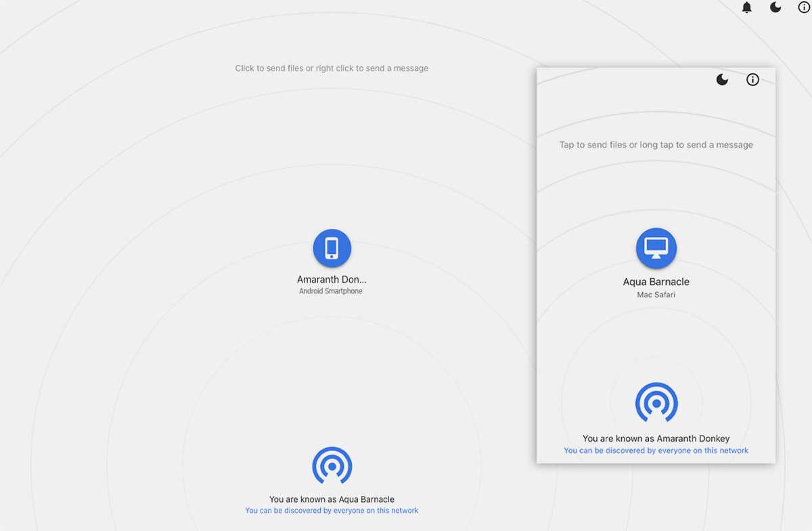
Task: Click the blue discovery notice under Amaranth Donkey
Action: click(656, 450)
